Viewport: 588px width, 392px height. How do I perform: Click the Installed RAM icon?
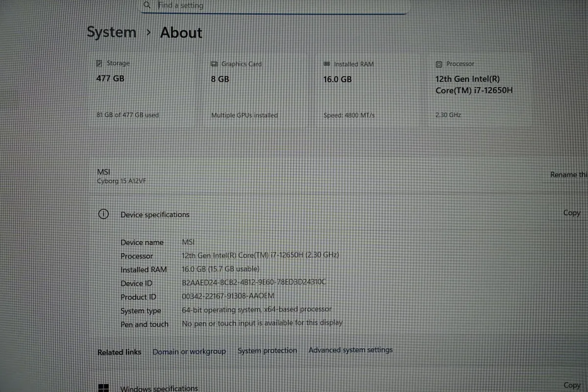point(327,64)
